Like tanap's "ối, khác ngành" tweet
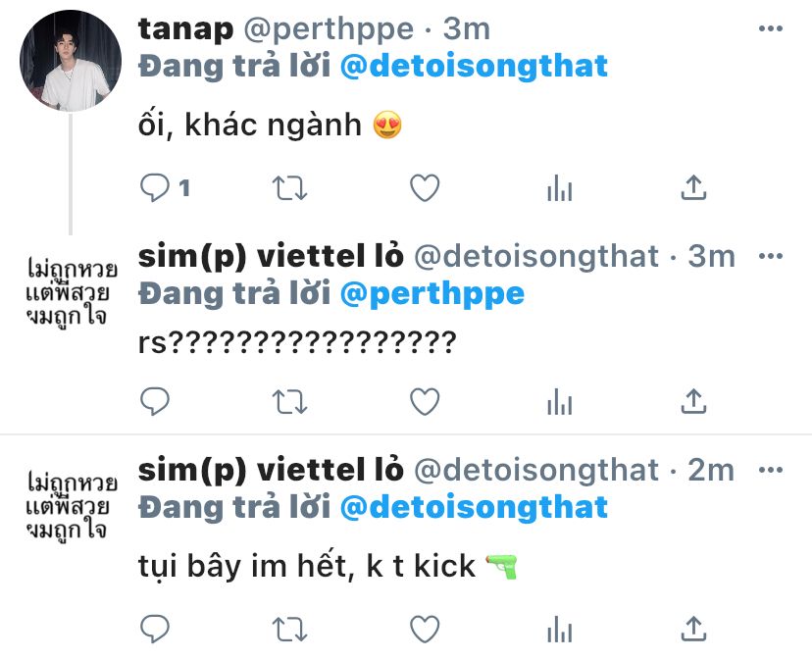 (x=424, y=187)
